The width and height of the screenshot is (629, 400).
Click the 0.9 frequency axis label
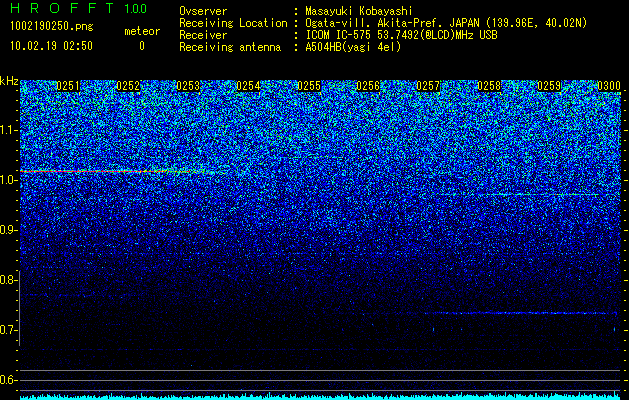pyautogui.click(x=8, y=230)
